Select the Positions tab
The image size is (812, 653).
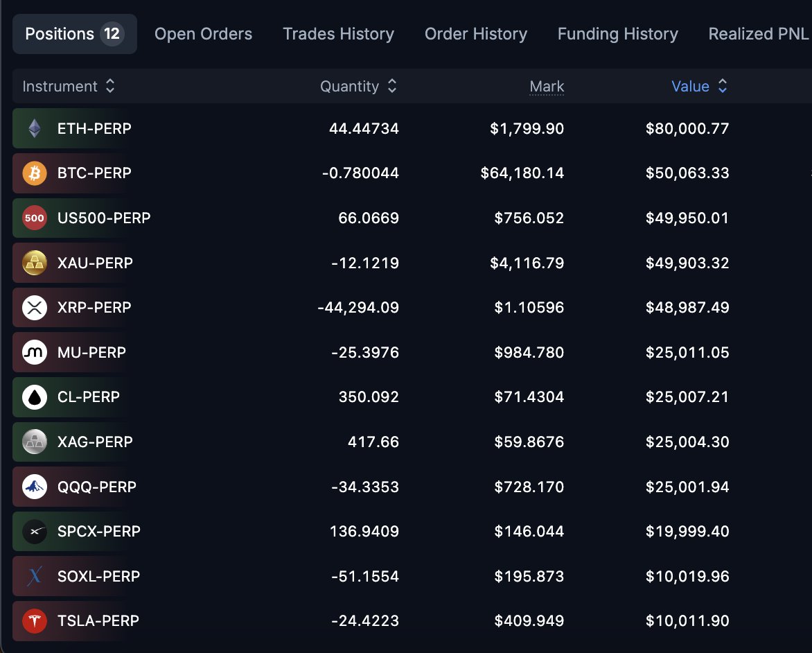point(75,34)
